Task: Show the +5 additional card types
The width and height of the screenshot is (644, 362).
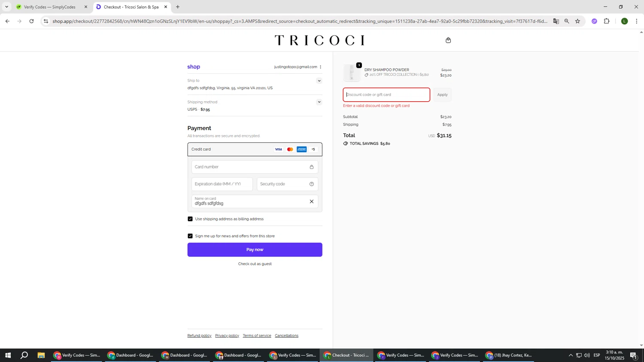Action: pos(313,149)
